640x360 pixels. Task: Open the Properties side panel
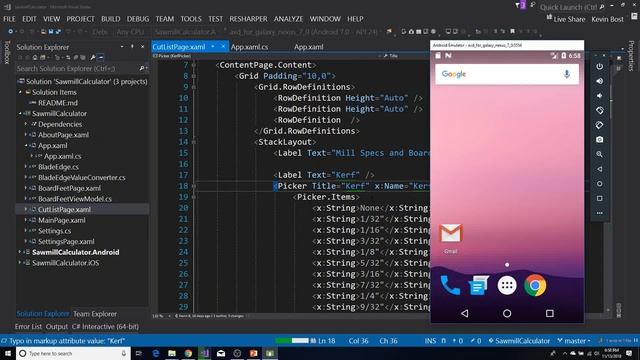pos(631,56)
